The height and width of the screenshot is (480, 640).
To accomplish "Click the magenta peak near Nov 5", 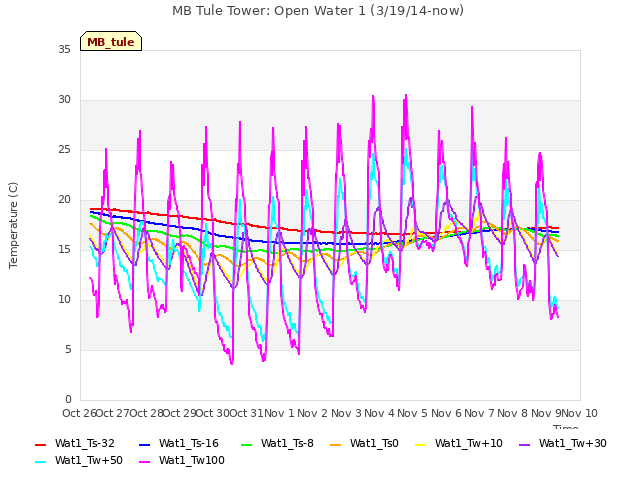I will tap(406, 96).
